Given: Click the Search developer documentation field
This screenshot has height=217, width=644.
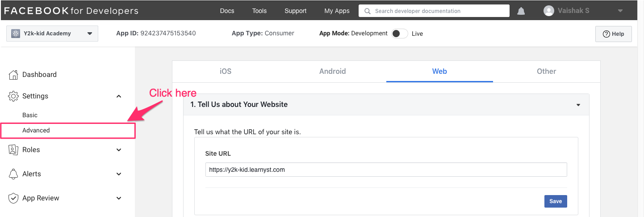Looking at the screenshot, I should tap(434, 11).
